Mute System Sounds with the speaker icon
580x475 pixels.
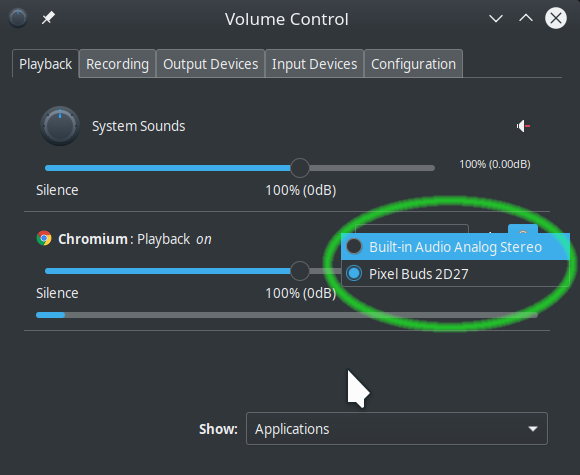(x=523, y=126)
